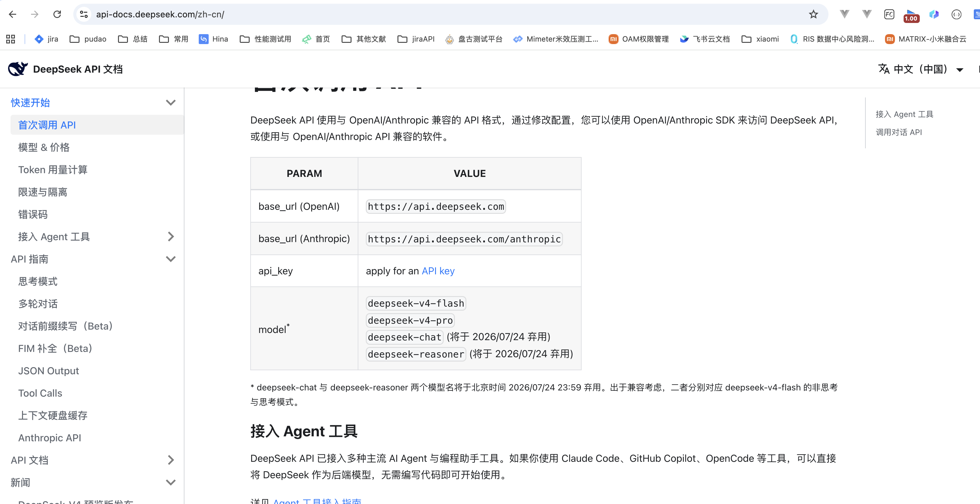The width and height of the screenshot is (980, 504).
Task: Go back to the previous page
Action: [12, 15]
